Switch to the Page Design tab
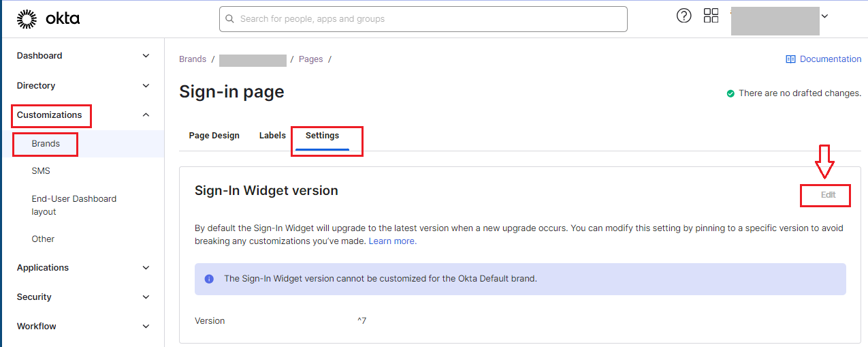This screenshot has width=868, height=347. [x=214, y=136]
